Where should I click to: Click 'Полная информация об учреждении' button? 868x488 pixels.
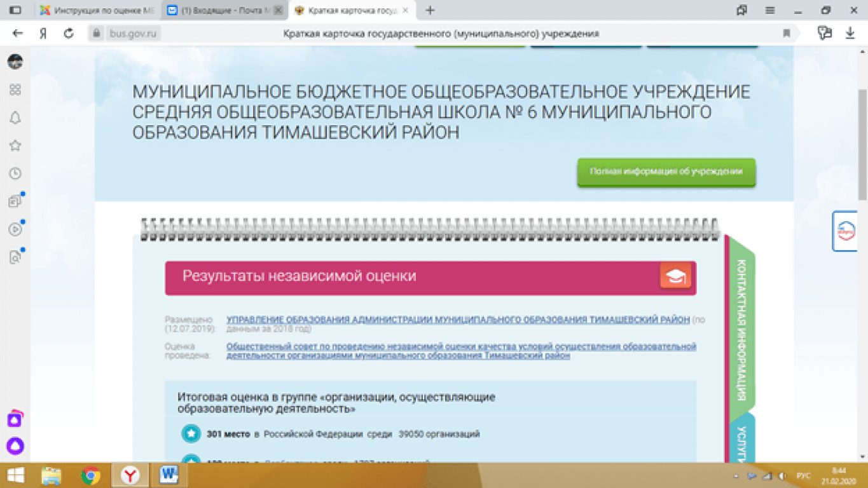pyautogui.click(x=666, y=172)
